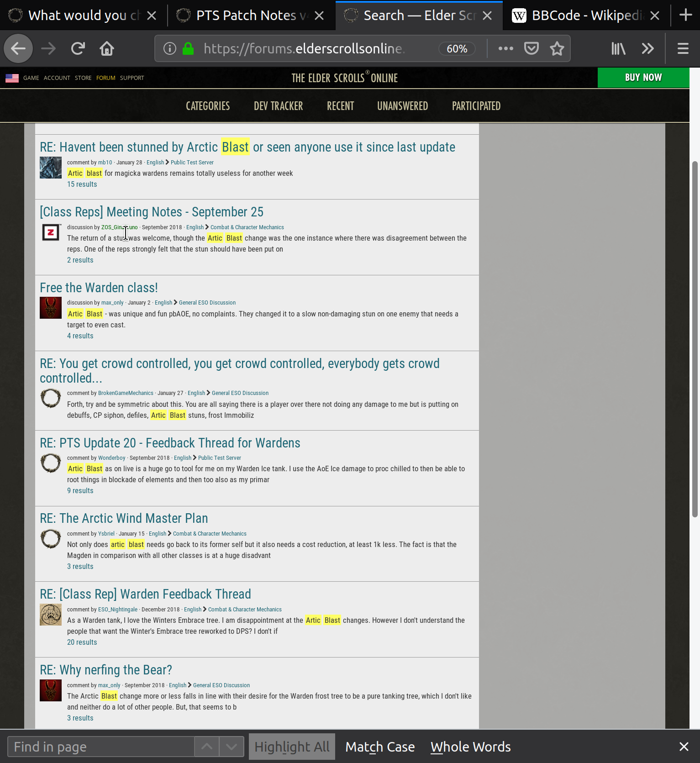This screenshot has width=700, height=763.
Task: Expand the '9 results' link
Action: (x=80, y=491)
